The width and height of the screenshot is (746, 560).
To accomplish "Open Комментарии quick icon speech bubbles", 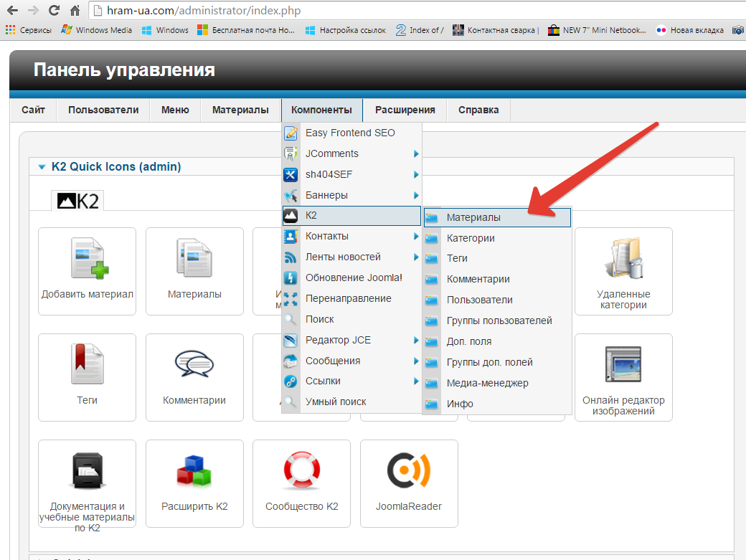I will coord(194,377).
